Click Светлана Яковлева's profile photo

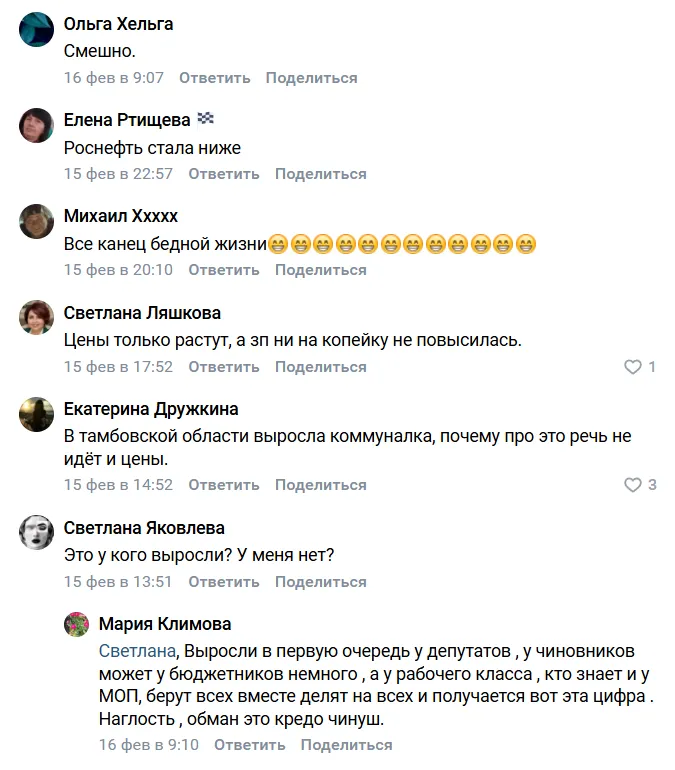[x=37, y=533]
